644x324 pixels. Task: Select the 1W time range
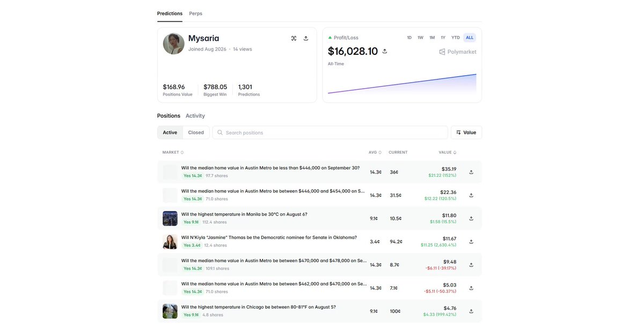pyautogui.click(x=421, y=38)
